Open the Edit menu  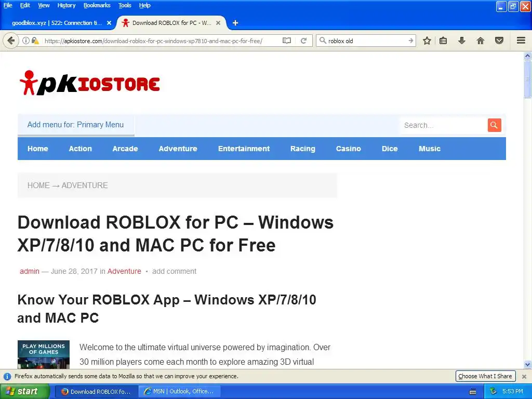(25, 5)
